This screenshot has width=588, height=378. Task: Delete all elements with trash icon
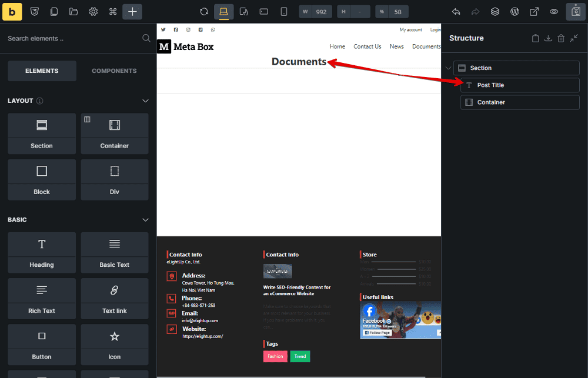561,38
